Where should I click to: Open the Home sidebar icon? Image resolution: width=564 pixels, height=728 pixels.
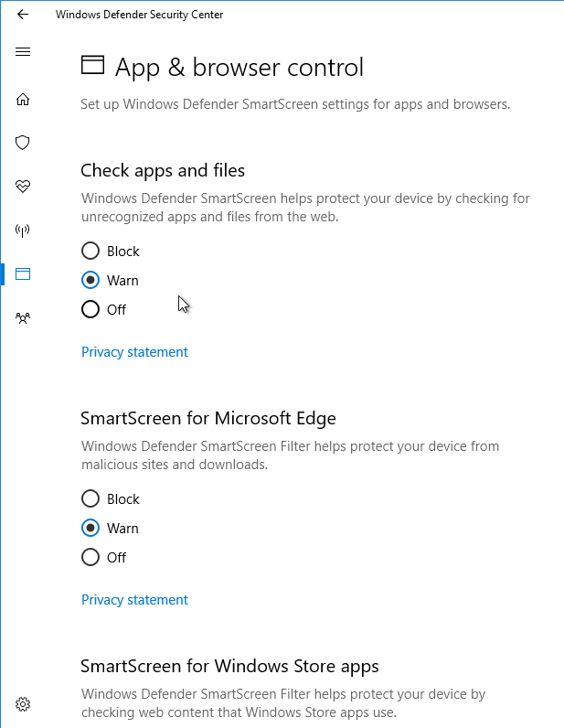click(x=23, y=100)
